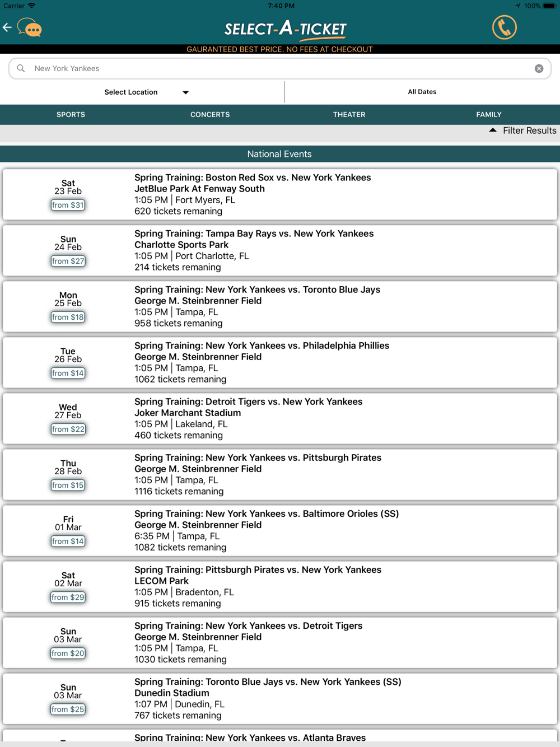
Task: Select the LECOM Park venue text
Action: (161, 581)
